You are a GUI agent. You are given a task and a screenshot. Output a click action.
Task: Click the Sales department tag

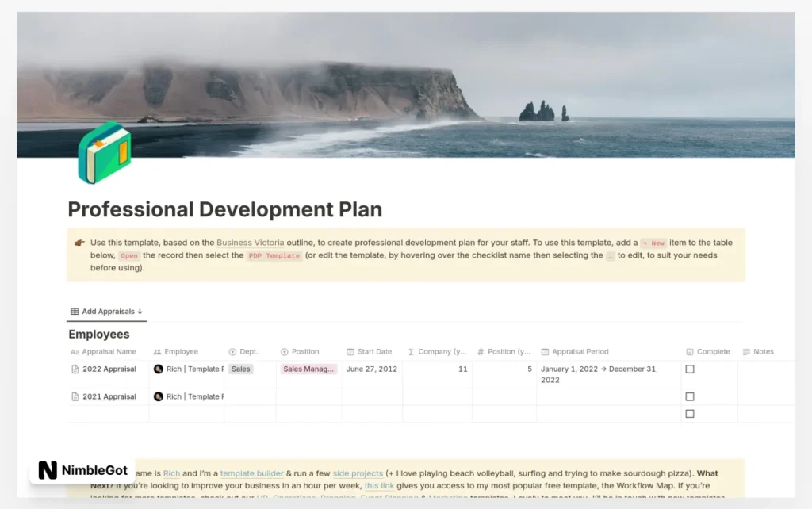click(x=241, y=369)
